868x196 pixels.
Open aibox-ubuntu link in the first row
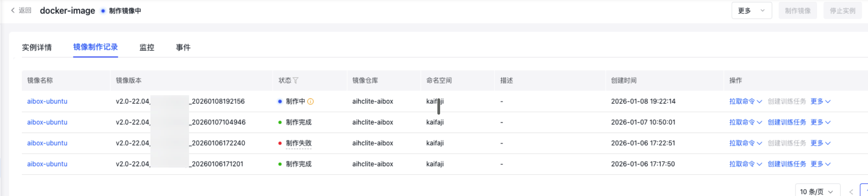tap(47, 101)
